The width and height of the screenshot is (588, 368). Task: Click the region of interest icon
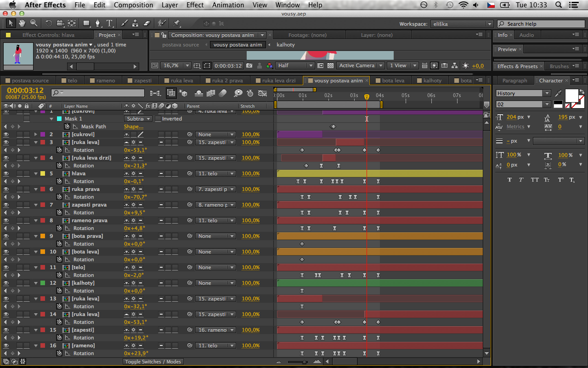(320, 66)
